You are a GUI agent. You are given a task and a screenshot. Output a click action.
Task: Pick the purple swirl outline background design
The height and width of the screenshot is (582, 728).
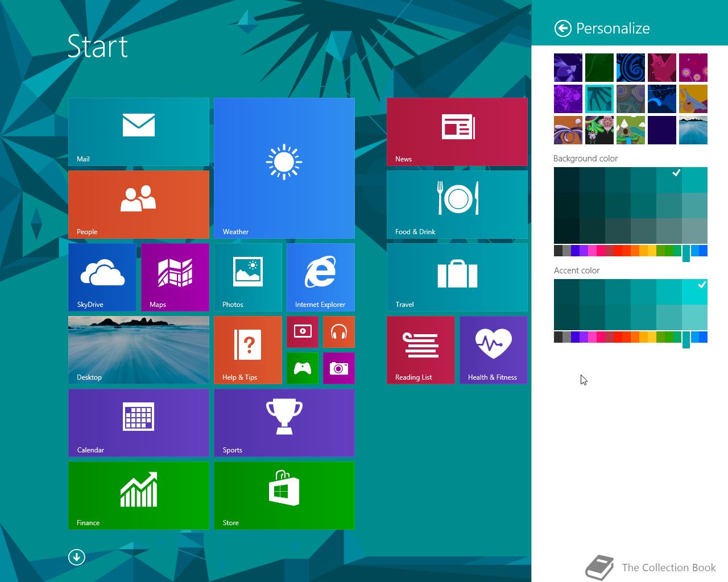point(568,99)
